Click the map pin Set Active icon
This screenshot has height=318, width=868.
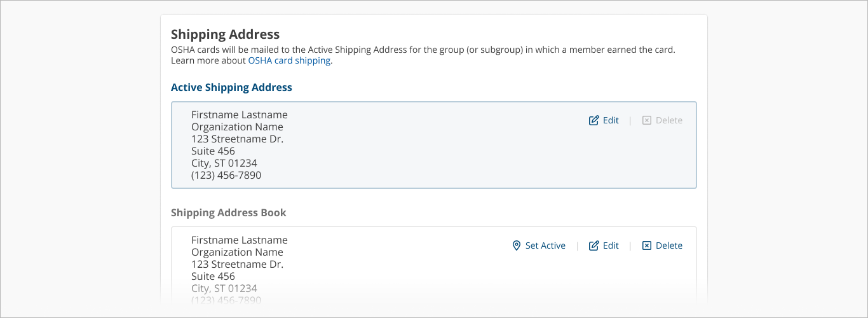(x=517, y=245)
